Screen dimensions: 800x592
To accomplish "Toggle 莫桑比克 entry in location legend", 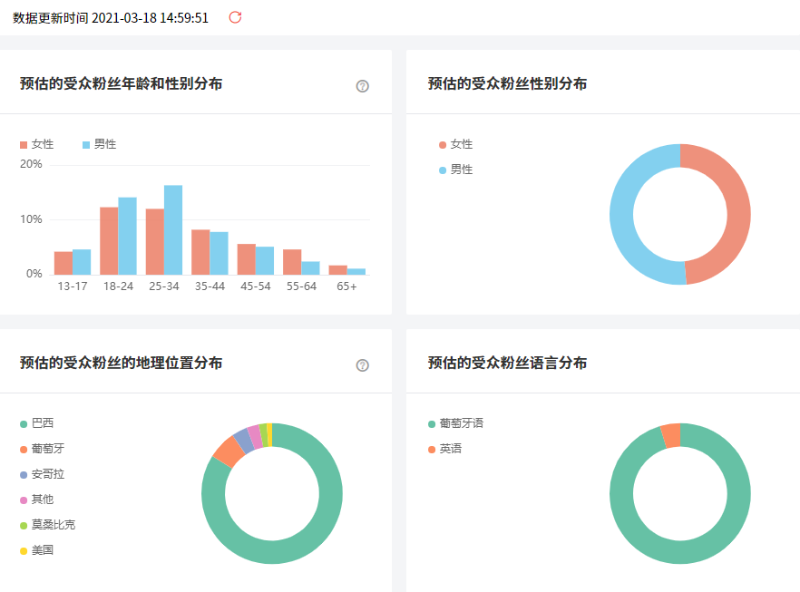I will point(47,525).
